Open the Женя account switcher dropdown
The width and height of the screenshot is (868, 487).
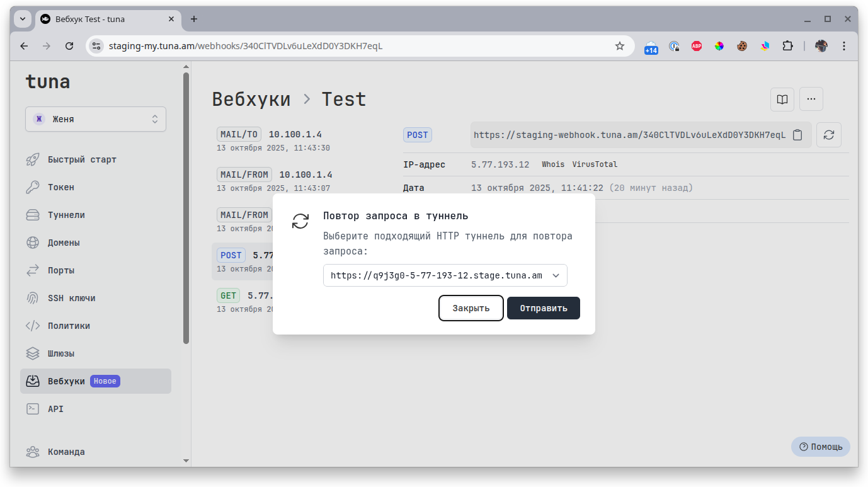pos(96,119)
